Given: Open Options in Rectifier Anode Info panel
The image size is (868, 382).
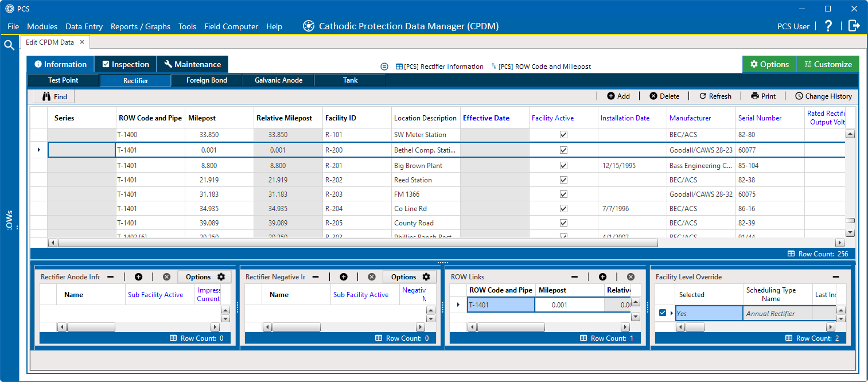Looking at the screenshot, I should [x=204, y=276].
